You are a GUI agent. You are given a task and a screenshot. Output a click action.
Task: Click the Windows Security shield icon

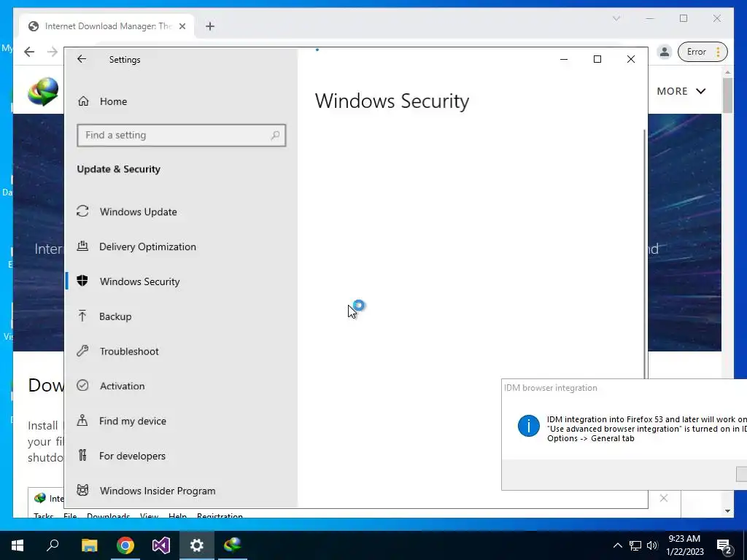coord(82,281)
